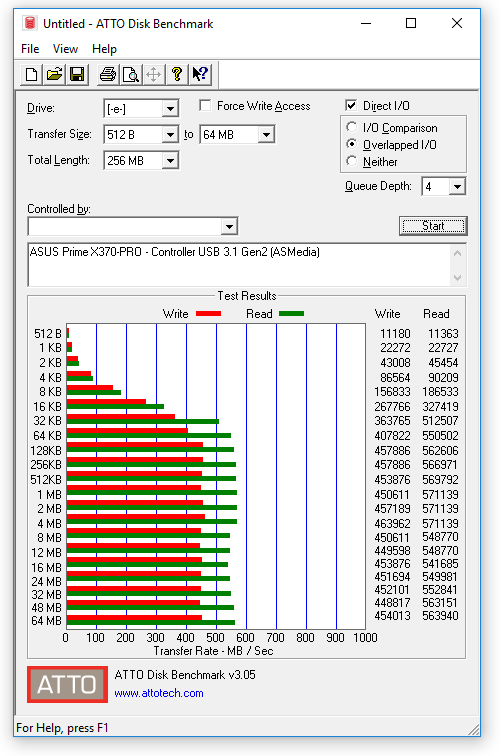Image resolution: width=501 pixels, height=756 pixels.
Task: Click the description box scroll up arrow
Action: [x=458, y=253]
